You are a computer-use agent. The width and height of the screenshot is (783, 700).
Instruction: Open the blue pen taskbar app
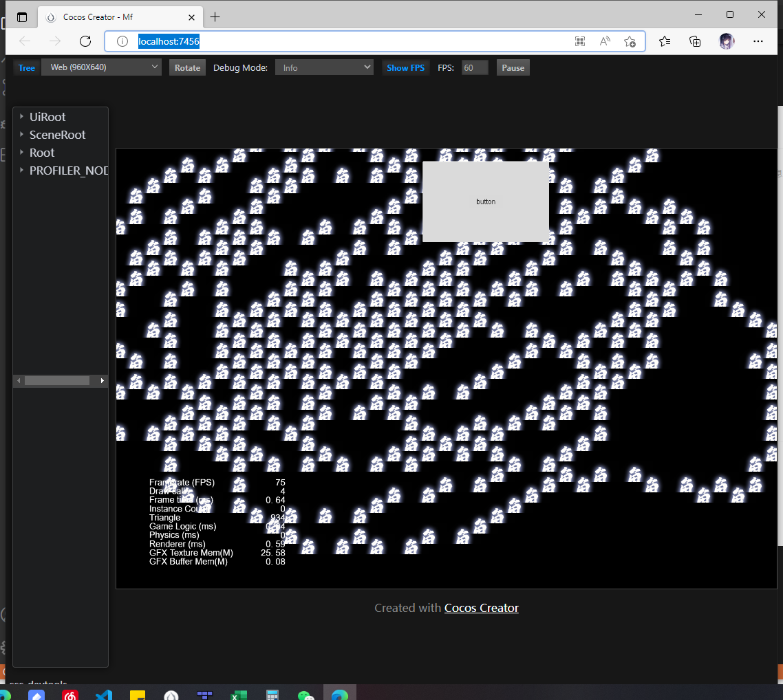click(36, 694)
